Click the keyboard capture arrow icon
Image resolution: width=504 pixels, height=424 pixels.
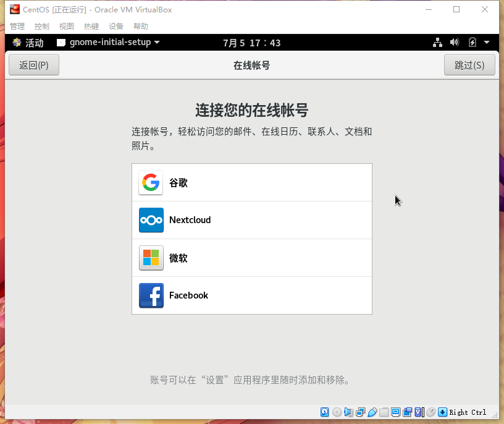(x=443, y=412)
